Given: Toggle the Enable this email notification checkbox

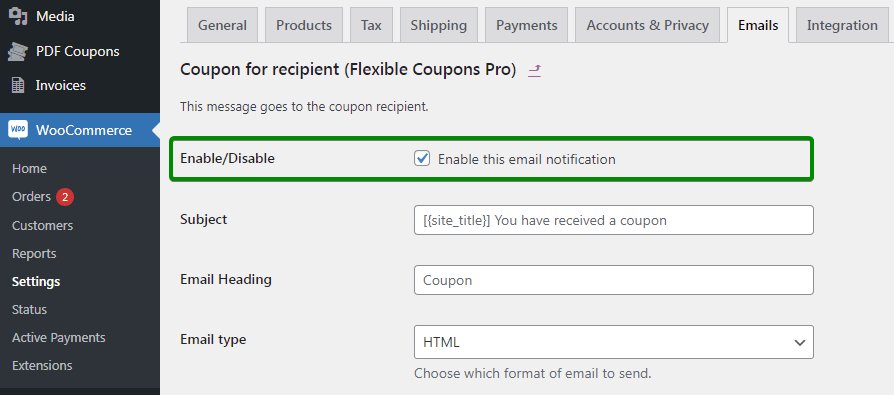Looking at the screenshot, I should tap(422, 158).
